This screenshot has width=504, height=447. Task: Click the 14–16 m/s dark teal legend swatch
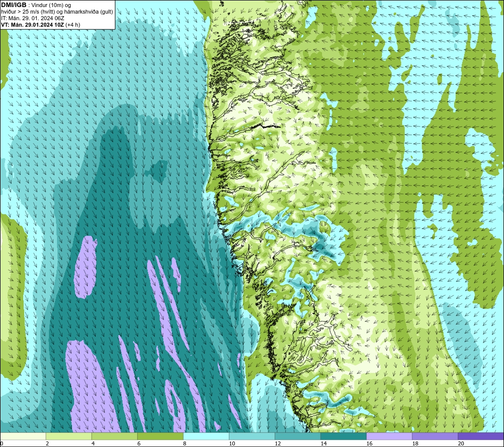click(343, 436)
